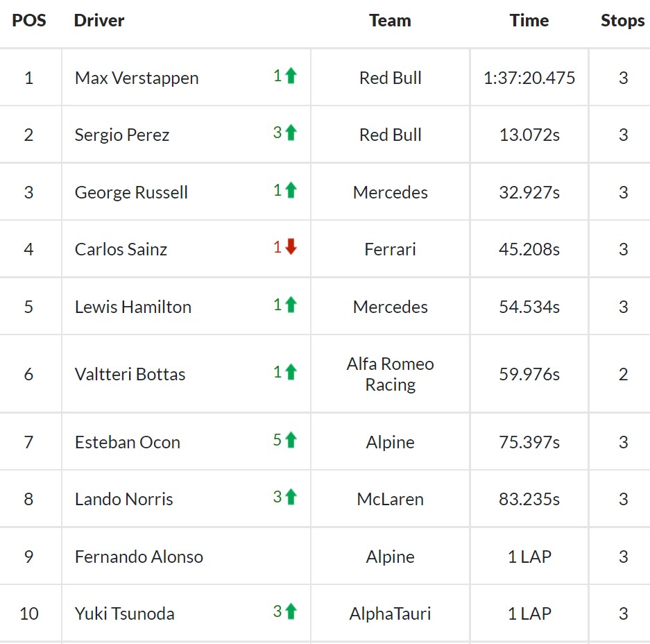This screenshot has width=650, height=644.
Task: Click green up arrow beside Max Verstappen
Action: tap(291, 76)
